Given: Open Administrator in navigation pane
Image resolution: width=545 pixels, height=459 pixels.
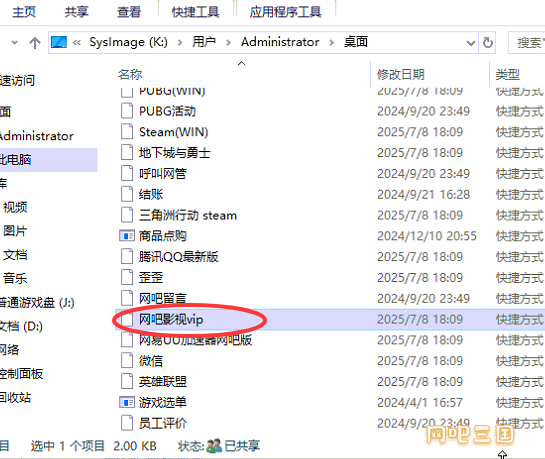Looking at the screenshot, I should pos(36,136).
